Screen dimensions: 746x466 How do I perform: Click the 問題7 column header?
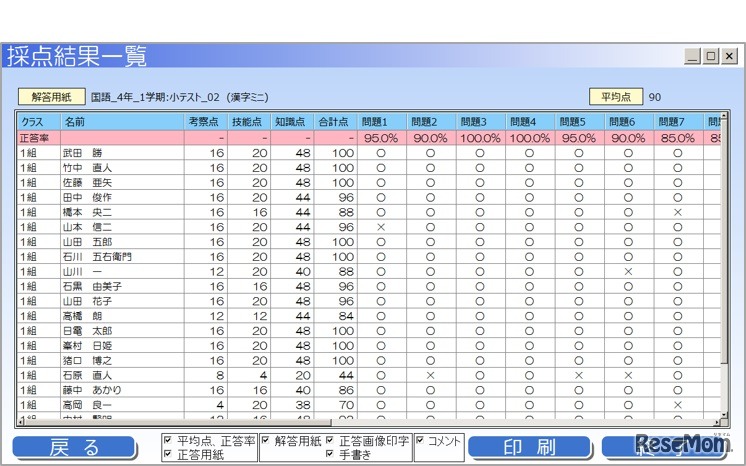(679, 122)
